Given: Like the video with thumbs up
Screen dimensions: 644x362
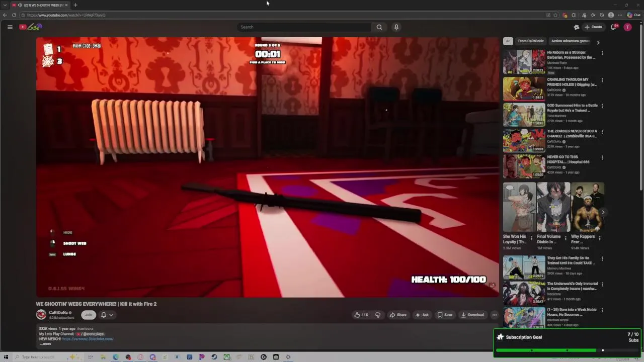Looking at the screenshot, I should pyautogui.click(x=361, y=315).
